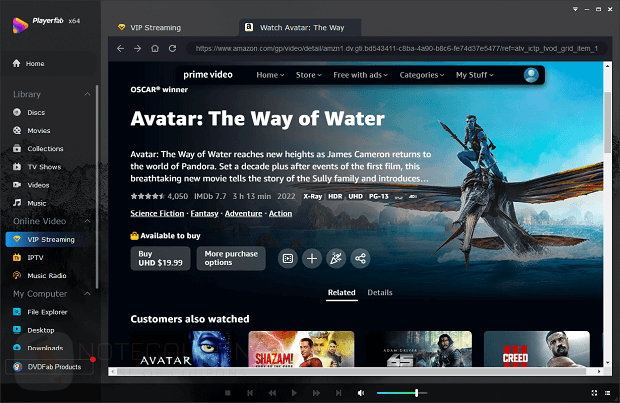Open DVDFab Products button
The image size is (620, 403).
[x=49, y=367]
